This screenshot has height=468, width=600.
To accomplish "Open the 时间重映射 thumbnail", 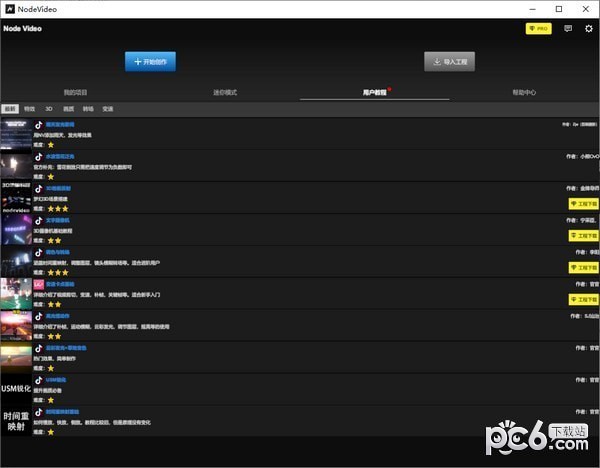I will pyautogui.click(x=16, y=421).
